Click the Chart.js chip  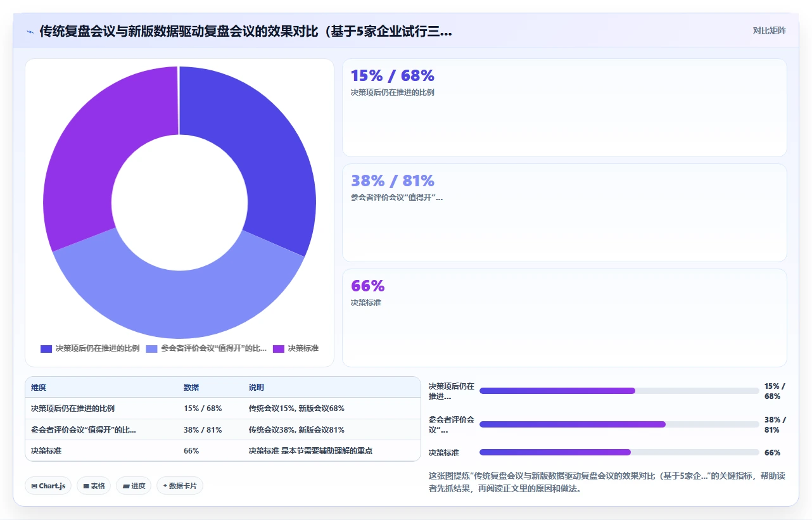click(49, 486)
